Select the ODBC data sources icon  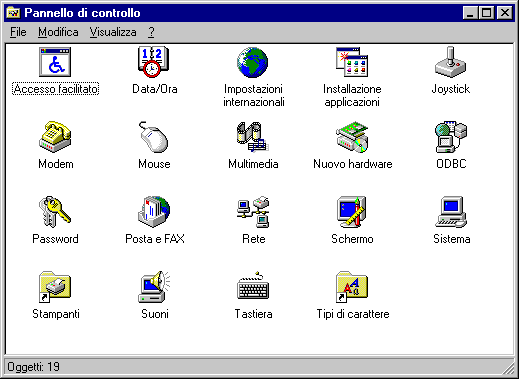coord(451,137)
